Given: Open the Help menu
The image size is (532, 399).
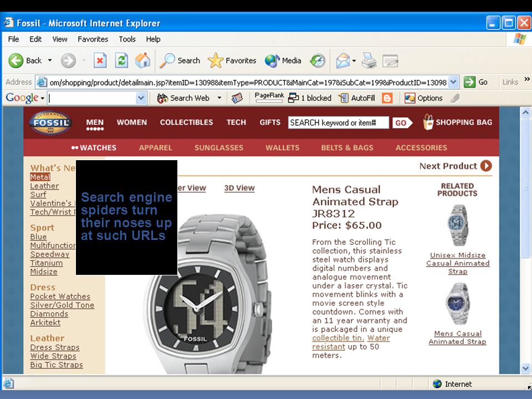Looking at the screenshot, I should [x=154, y=39].
